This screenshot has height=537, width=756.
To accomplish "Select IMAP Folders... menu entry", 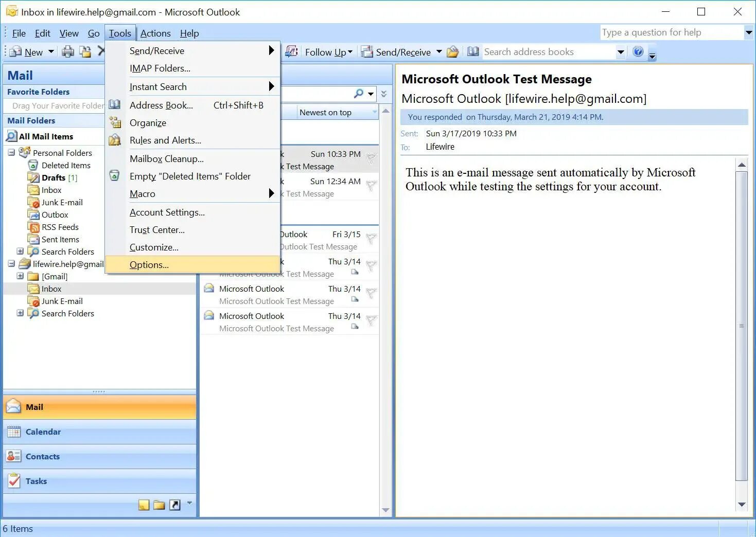I will 192,68.
